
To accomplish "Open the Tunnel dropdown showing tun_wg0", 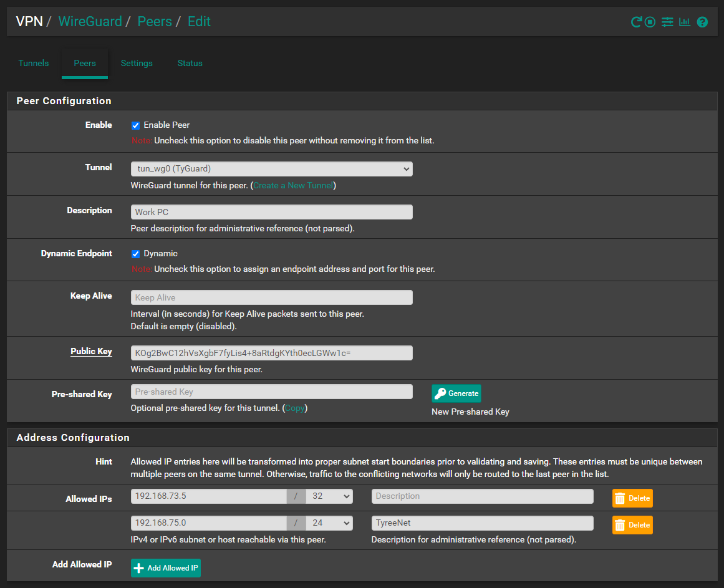I will tap(271, 169).
